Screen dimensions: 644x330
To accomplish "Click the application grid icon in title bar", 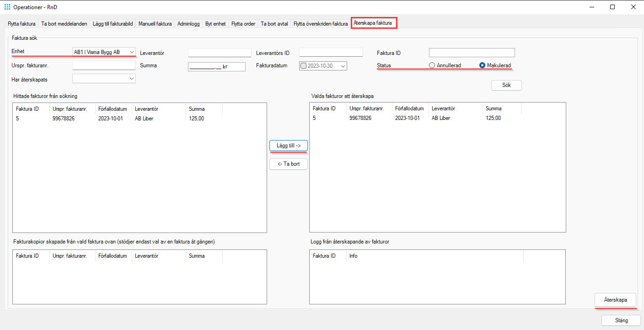I will [x=7, y=7].
